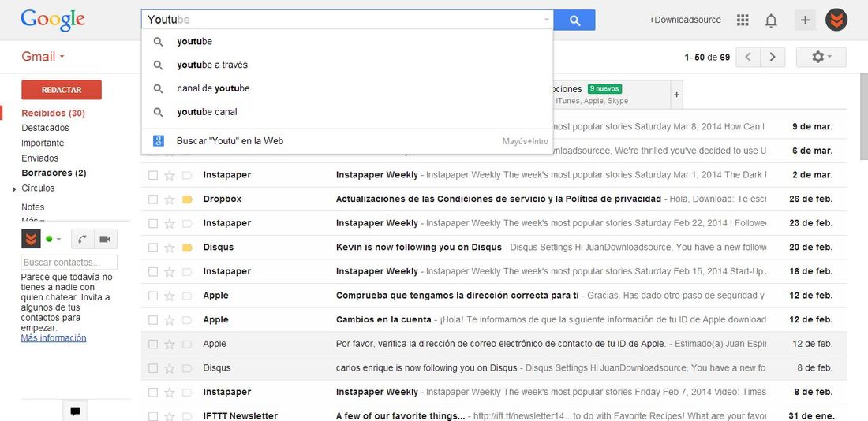The image size is (868, 421).
Task: Open the tab with 9 nuevos badge
Action: (x=612, y=94)
